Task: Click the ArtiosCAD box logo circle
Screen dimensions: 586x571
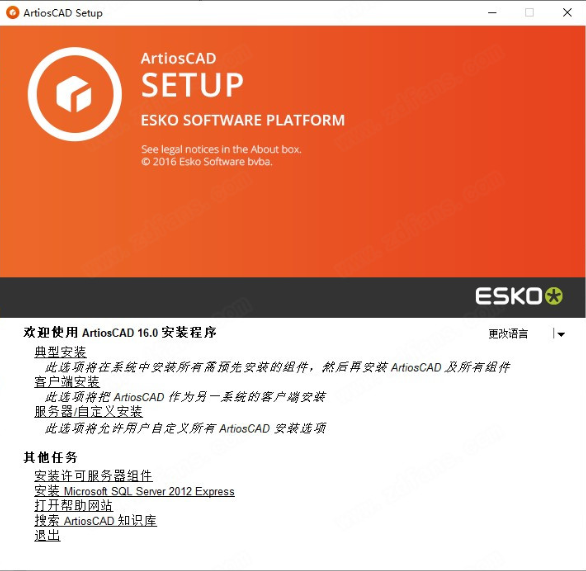Action: 74,94
